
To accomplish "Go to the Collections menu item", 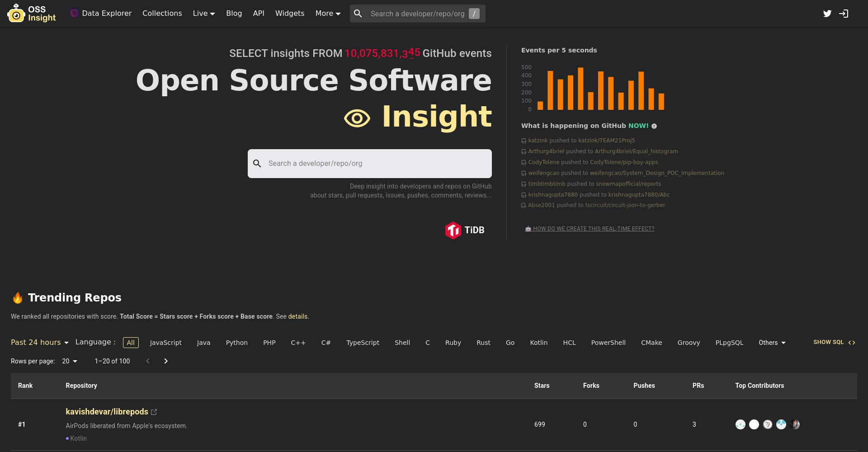I will click(162, 13).
